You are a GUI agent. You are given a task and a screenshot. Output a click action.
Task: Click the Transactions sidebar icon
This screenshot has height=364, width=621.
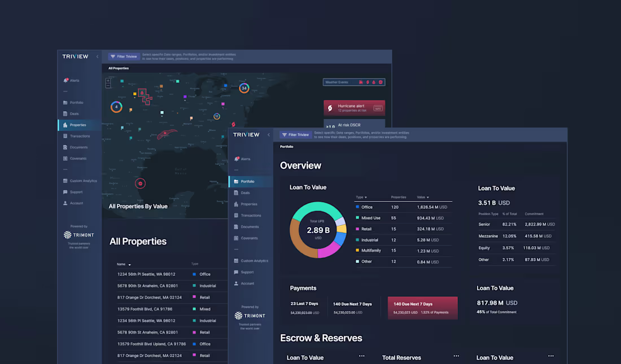pos(237,215)
